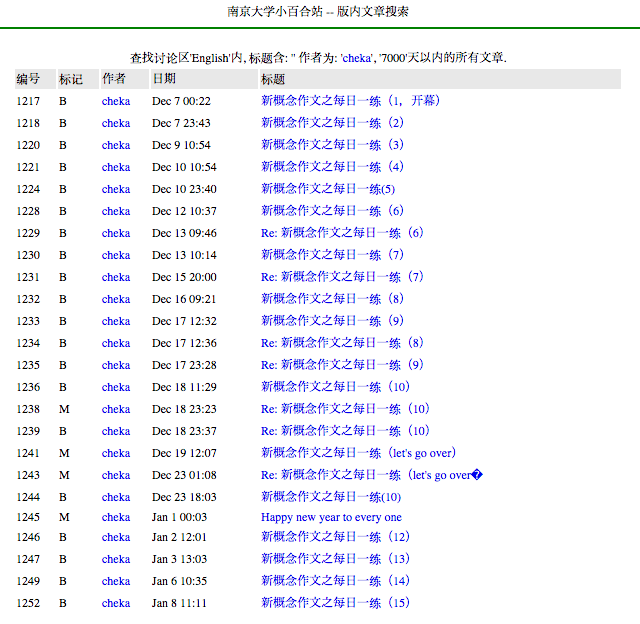Open the Re: reply (6) in row 1229
Viewport: 640px width, 624px height.
click(342, 233)
